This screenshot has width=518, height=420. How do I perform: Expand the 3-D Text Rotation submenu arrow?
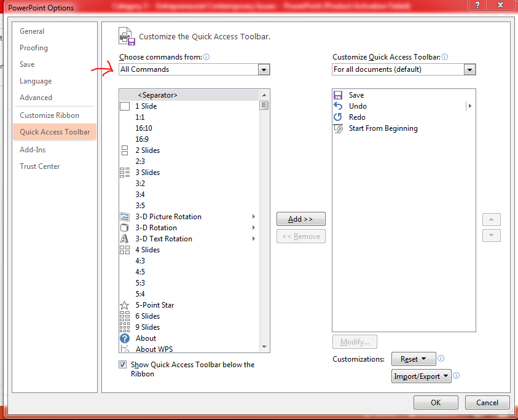coord(254,238)
